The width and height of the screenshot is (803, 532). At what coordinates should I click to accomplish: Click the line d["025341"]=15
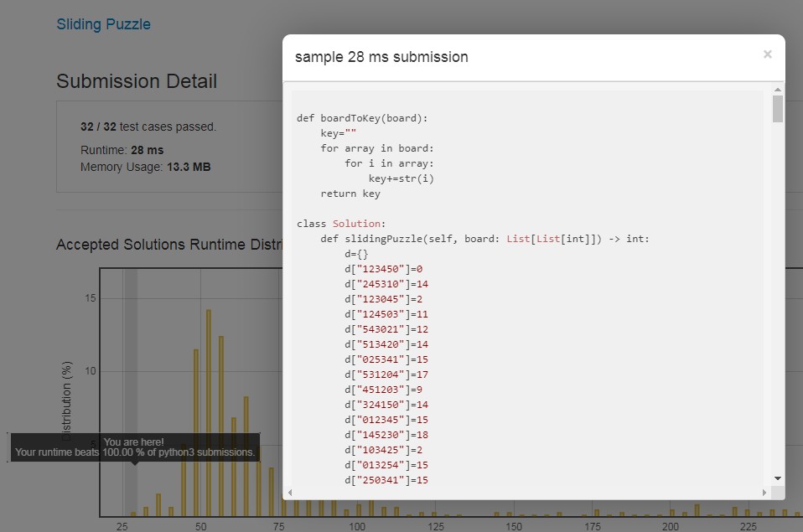pyautogui.click(x=386, y=359)
